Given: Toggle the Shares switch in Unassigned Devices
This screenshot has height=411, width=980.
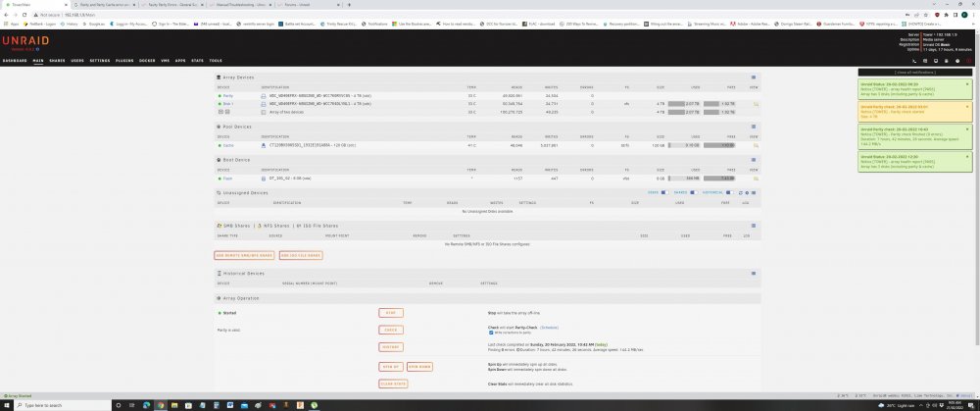Looking at the screenshot, I should click(694, 192).
